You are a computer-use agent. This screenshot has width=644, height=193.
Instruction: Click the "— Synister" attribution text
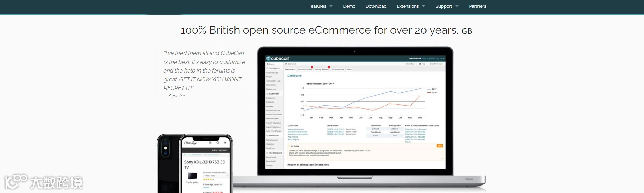point(174,96)
